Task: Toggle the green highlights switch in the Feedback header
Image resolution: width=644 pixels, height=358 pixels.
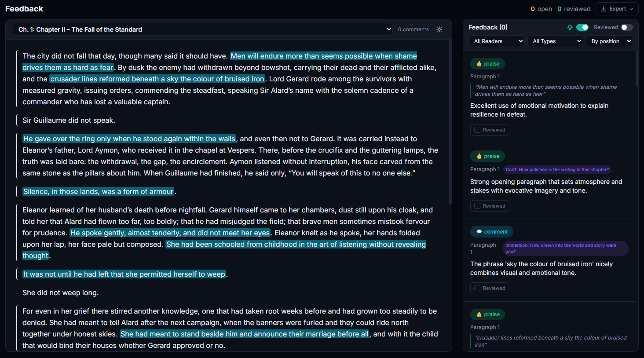Action: [x=581, y=27]
